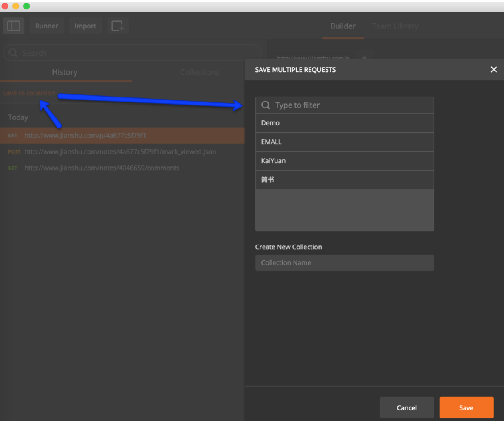Switch to the Collections tab
This screenshot has height=421, width=504.
pyautogui.click(x=199, y=72)
